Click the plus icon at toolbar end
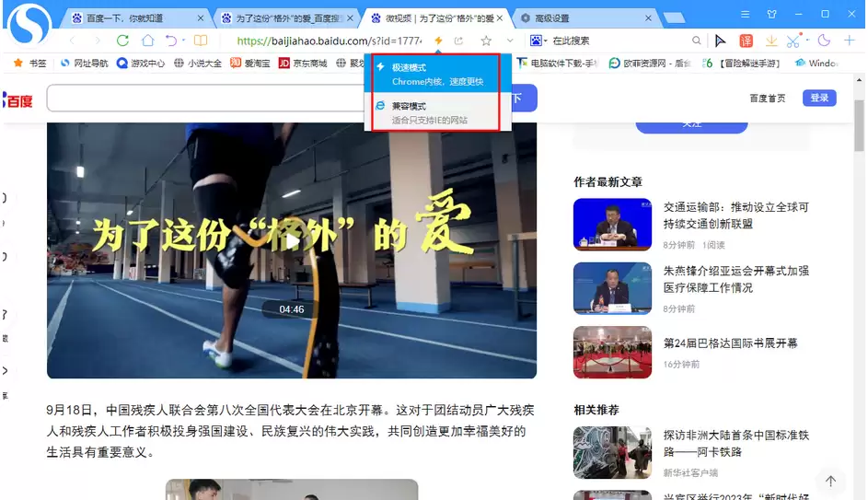 [x=850, y=41]
